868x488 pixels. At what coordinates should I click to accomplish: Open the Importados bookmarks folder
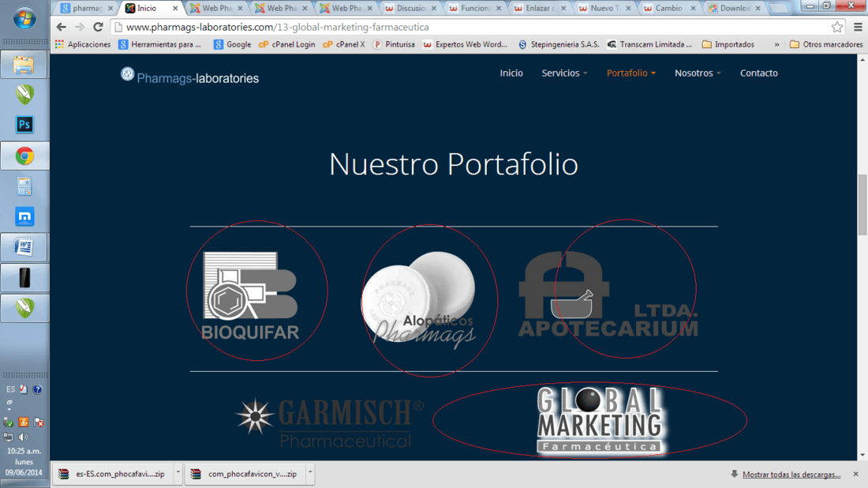(728, 44)
